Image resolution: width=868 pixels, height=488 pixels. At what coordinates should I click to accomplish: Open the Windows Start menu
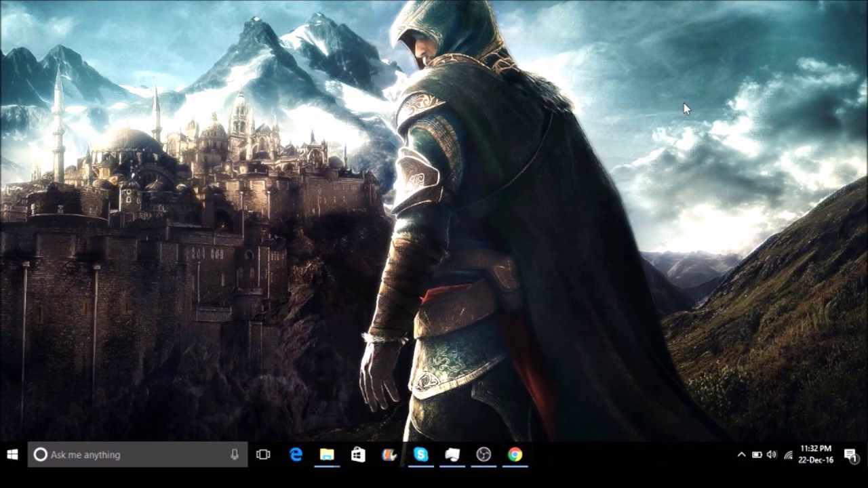point(12,455)
